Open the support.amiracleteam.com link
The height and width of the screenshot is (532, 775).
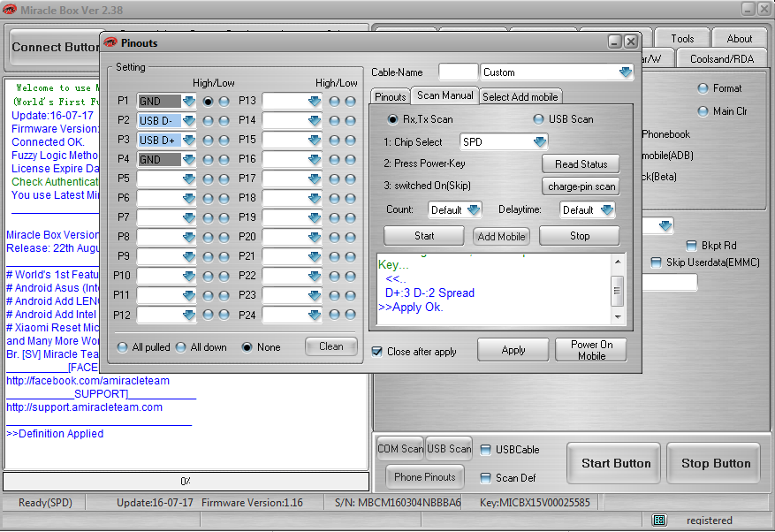(84, 407)
